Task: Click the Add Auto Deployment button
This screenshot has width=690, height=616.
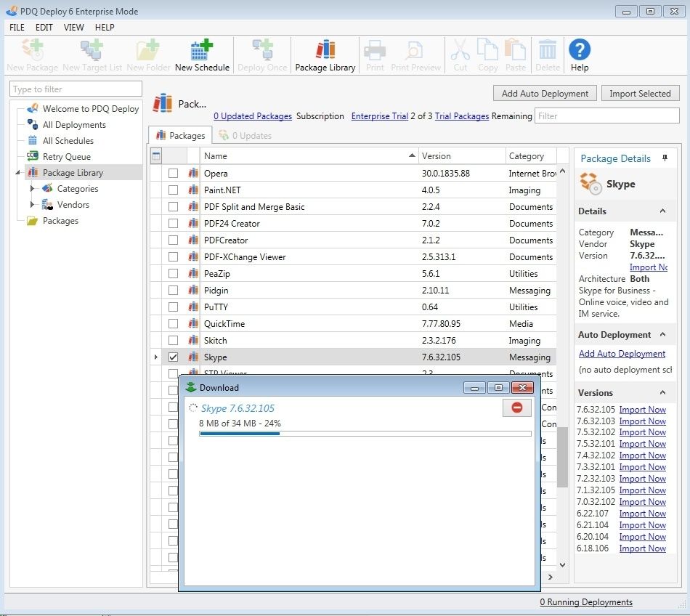Action: click(544, 93)
